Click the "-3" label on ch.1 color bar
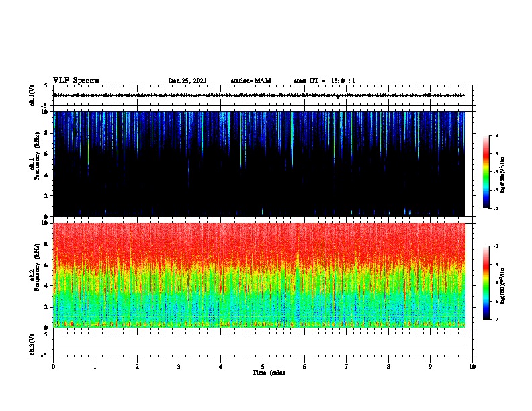 [496, 135]
